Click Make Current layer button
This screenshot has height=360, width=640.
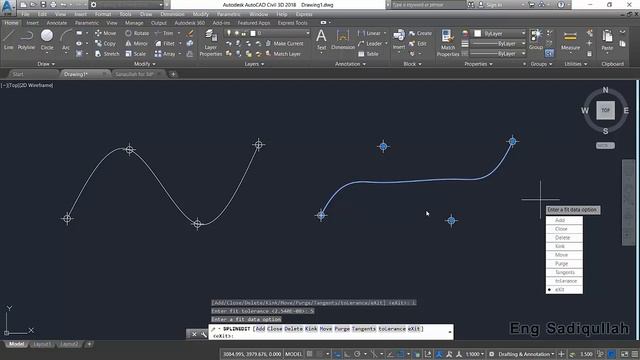pos(284,43)
